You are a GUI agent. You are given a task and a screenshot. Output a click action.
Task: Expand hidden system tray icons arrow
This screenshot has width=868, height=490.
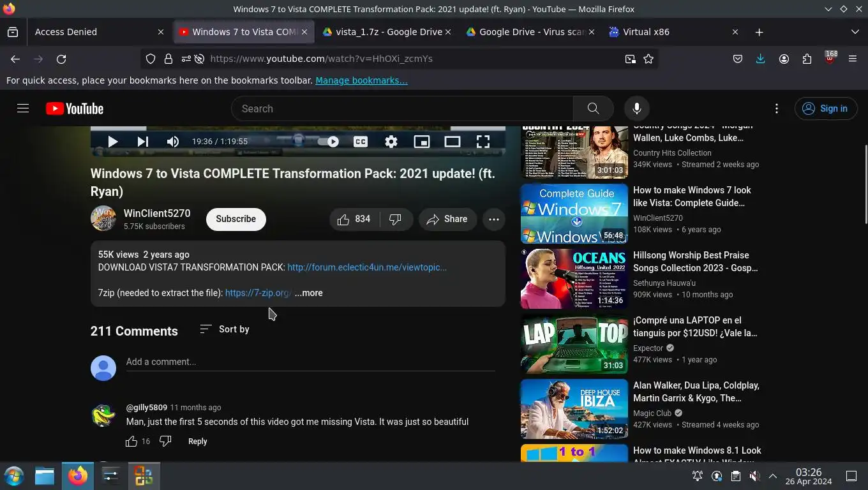point(773,476)
